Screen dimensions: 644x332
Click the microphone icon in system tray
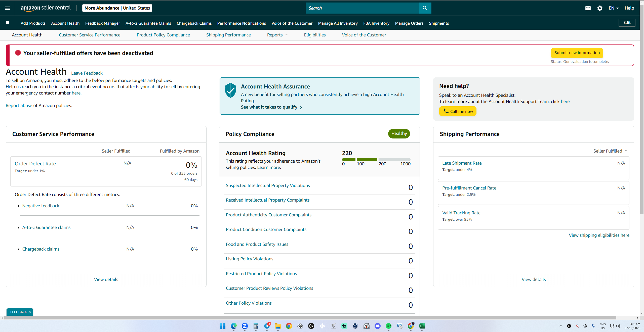593,326
